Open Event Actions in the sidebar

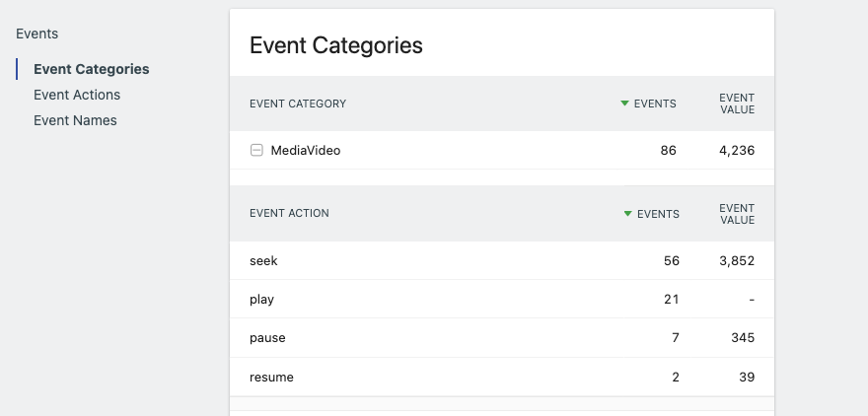[77, 95]
